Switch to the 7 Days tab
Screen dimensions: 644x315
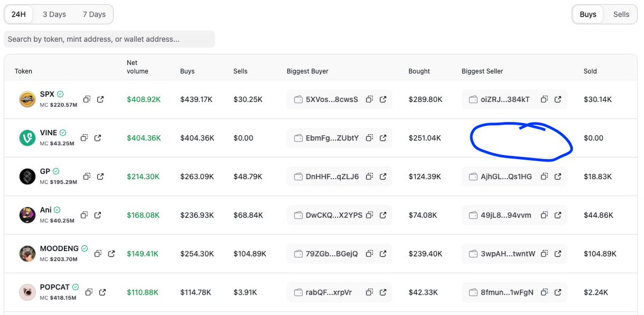pyautogui.click(x=94, y=14)
